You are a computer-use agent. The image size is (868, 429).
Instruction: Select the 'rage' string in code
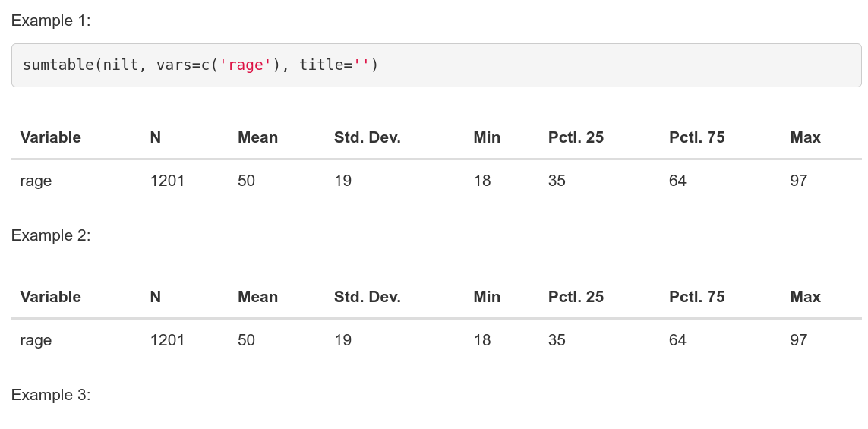tap(245, 65)
